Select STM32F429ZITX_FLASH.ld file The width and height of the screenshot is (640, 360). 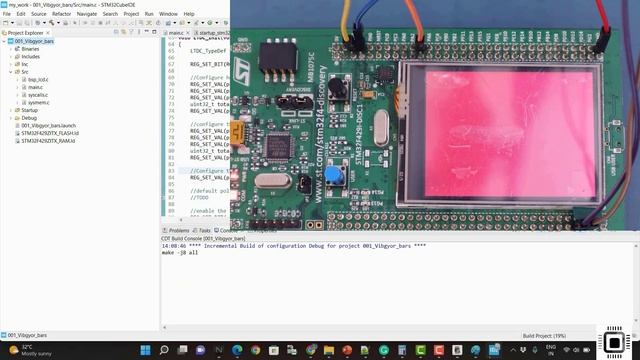pyautogui.click(x=50, y=133)
